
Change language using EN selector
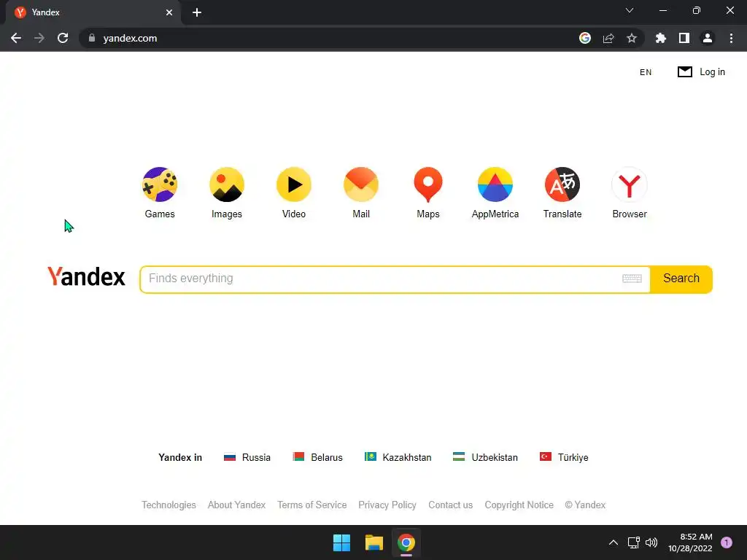pos(646,72)
